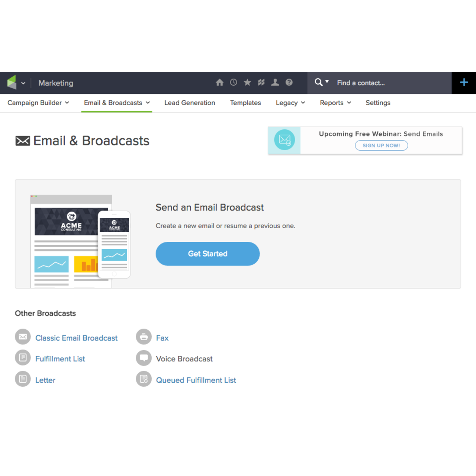Viewport: 476px width, 476px height.
Task: Expand the Legacy dropdown menu
Action: (x=290, y=103)
